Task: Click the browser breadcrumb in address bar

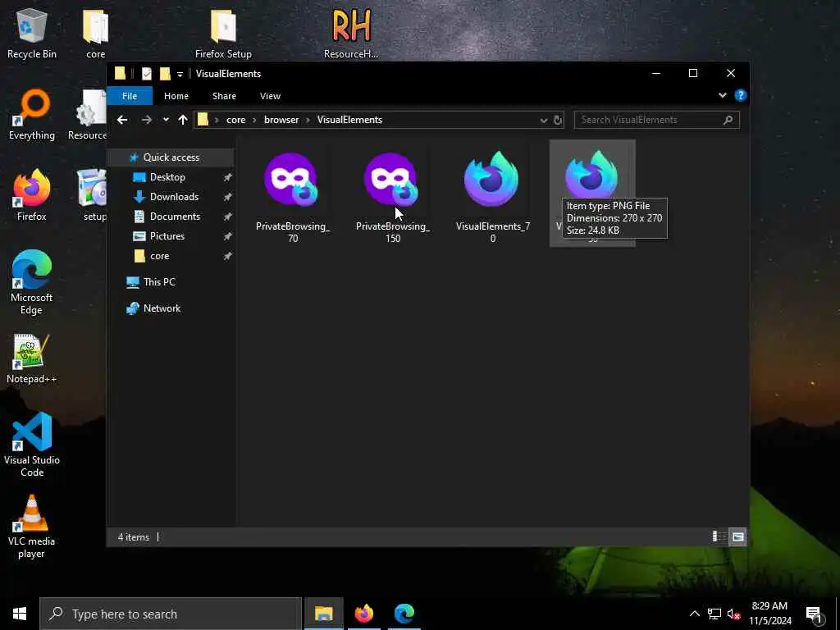Action: click(x=281, y=120)
